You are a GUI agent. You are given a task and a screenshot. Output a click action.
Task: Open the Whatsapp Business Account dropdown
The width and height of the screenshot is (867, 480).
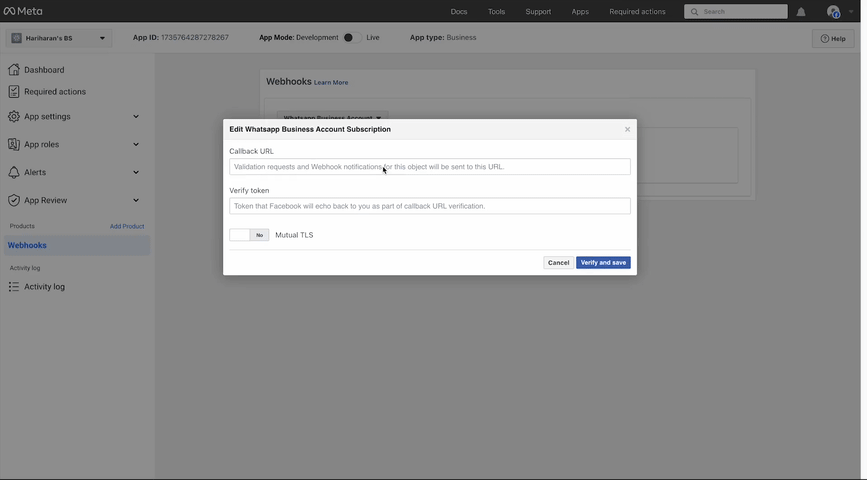[x=332, y=116]
